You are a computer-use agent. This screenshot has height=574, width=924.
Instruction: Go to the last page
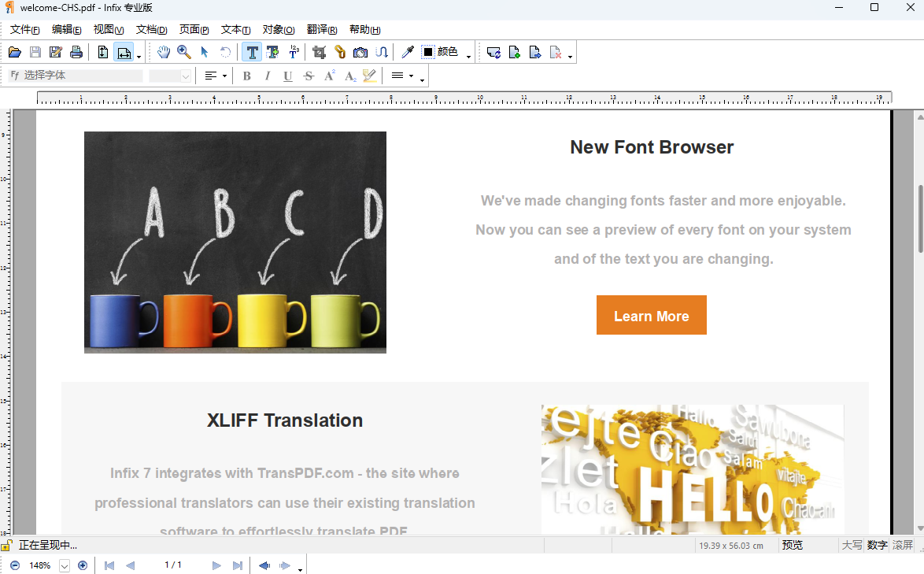click(237, 565)
